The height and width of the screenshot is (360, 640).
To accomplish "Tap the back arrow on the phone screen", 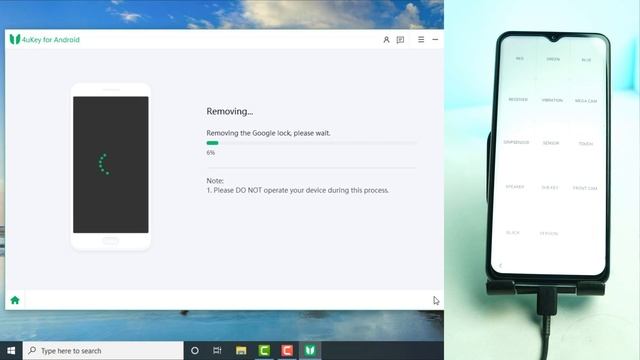I will click(x=500, y=266).
